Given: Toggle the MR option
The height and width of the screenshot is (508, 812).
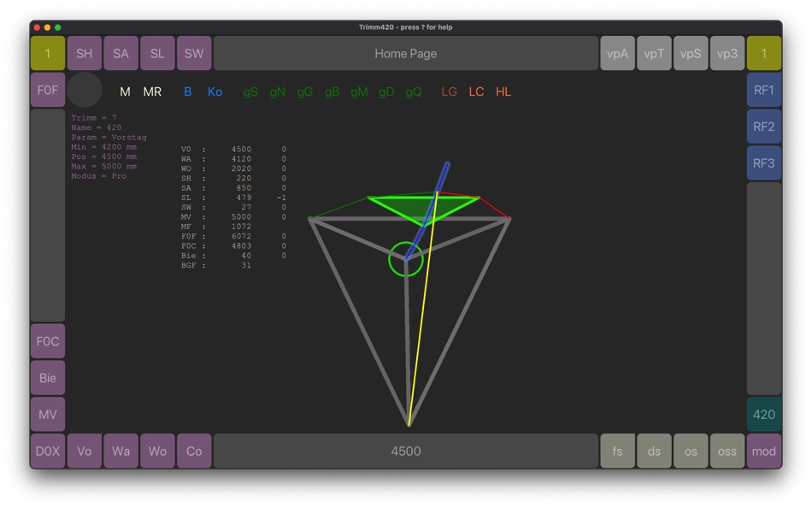Looking at the screenshot, I should point(152,92).
